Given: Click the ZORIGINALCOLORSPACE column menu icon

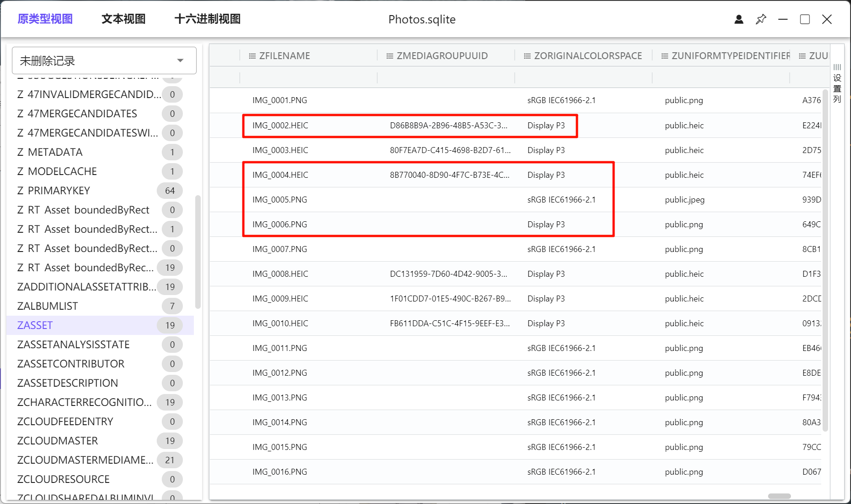Looking at the screenshot, I should click(527, 56).
